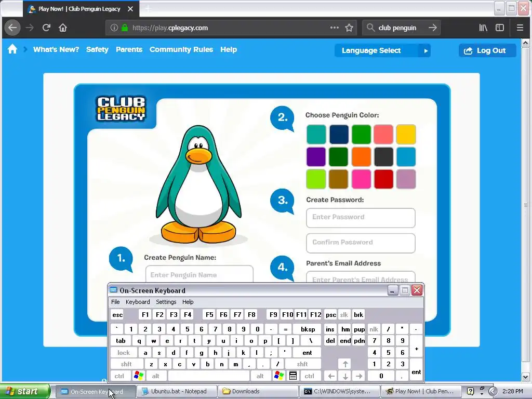The height and width of the screenshot is (399, 532).
Task: Click the up arrow key on keyboard
Action: tap(345, 364)
